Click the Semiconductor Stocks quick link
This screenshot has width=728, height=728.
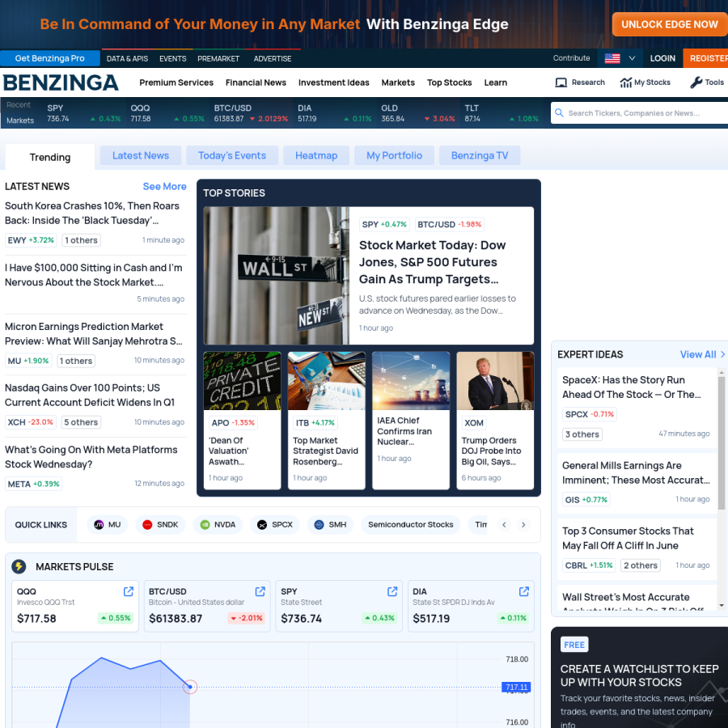point(410,525)
